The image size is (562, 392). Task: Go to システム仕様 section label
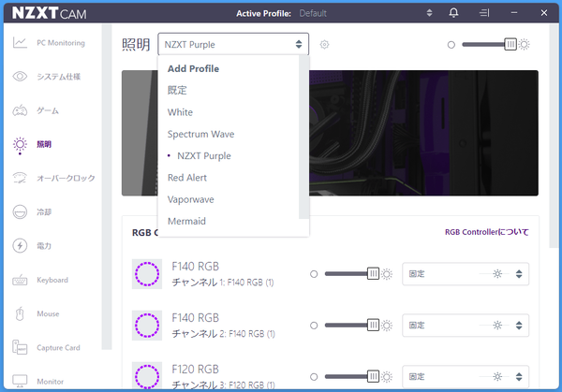pyautogui.click(x=59, y=77)
